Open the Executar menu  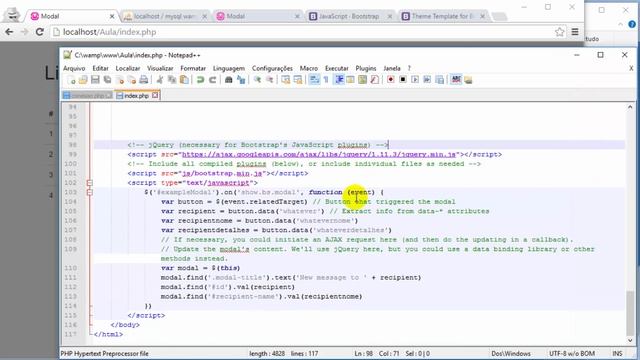[337, 68]
